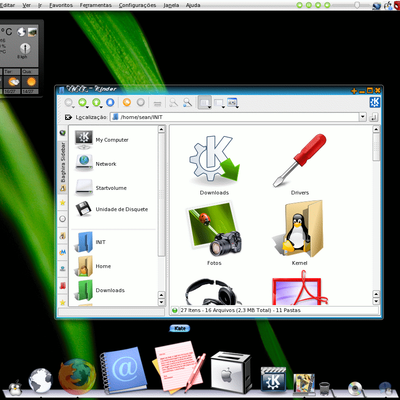The width and height of the screenshot is (400, 400).
Task: Click the white globe dock icon
Action: [41, 380]
